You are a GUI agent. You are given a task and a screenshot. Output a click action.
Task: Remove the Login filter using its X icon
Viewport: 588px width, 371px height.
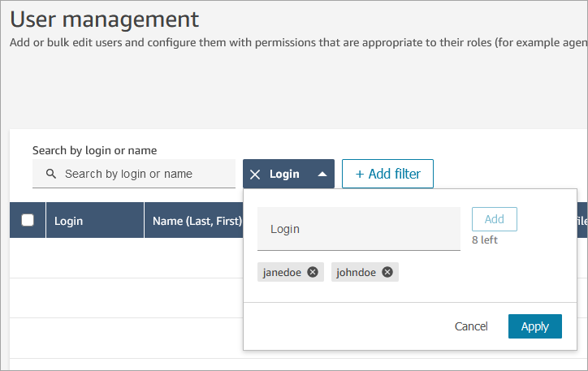point(255,174)
